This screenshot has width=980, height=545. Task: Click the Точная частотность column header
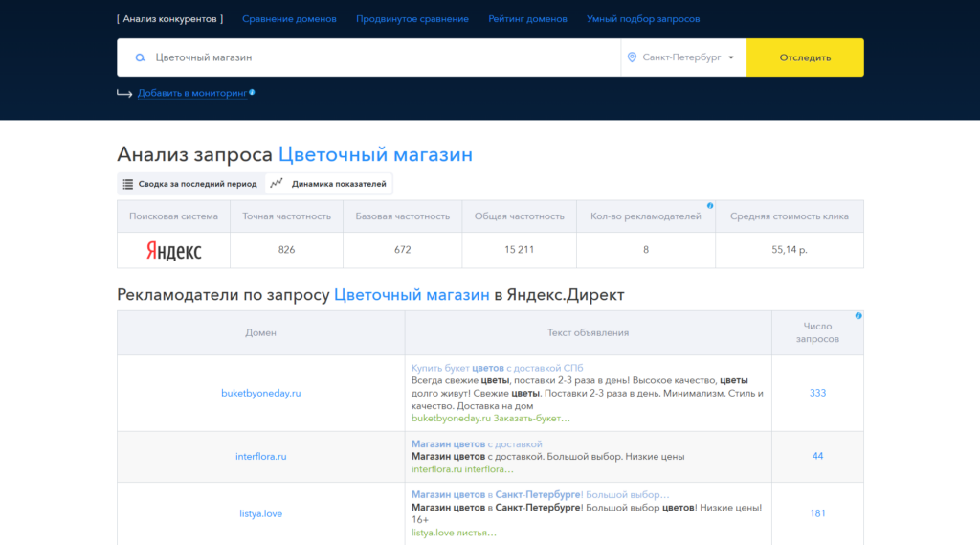tap(286, 216)
